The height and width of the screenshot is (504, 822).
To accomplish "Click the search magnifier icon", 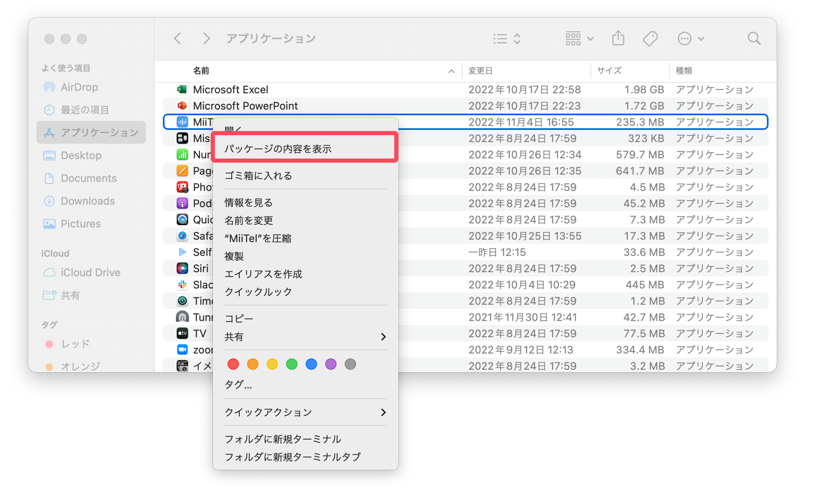I will pos(754,39).
